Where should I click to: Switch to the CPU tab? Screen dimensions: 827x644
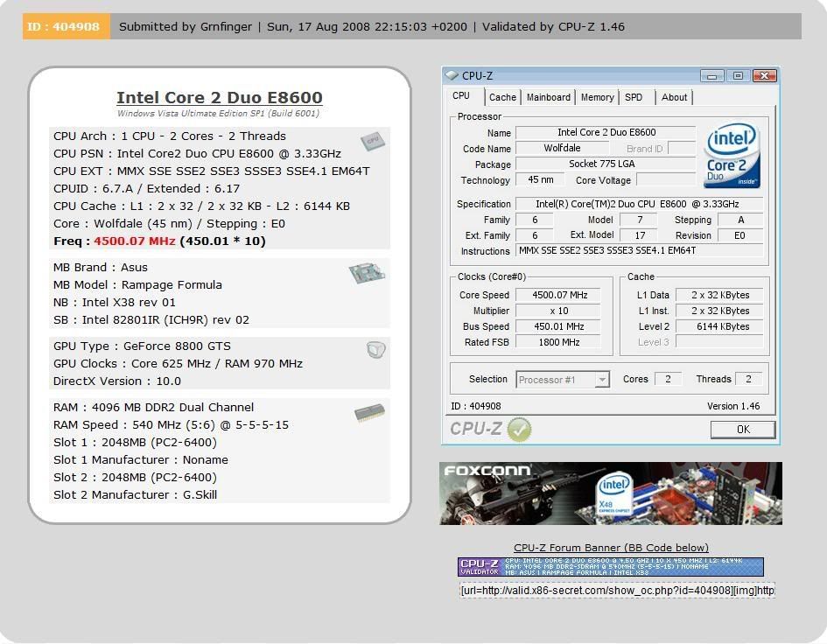tap(461, 96)
